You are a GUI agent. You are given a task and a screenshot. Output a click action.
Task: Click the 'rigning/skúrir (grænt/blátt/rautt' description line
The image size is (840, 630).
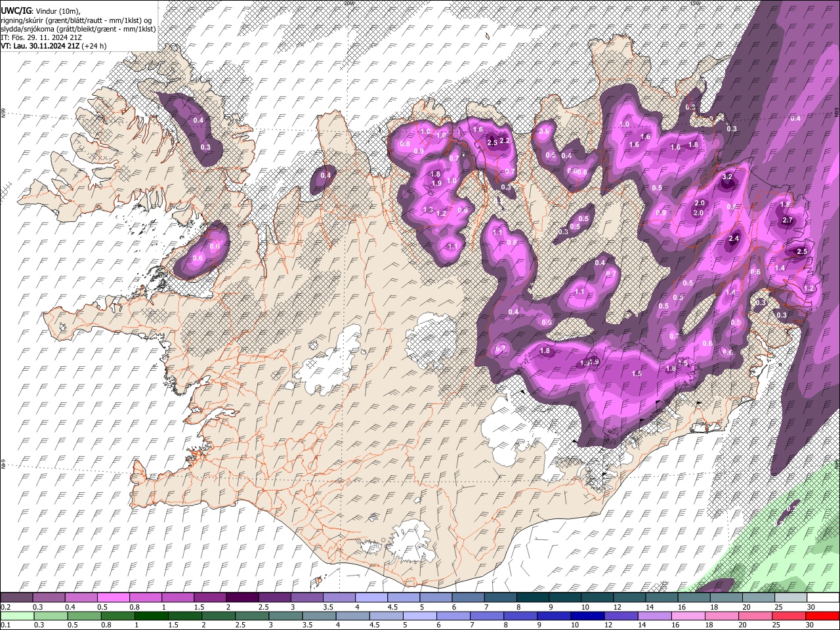(x=77, y=20)
